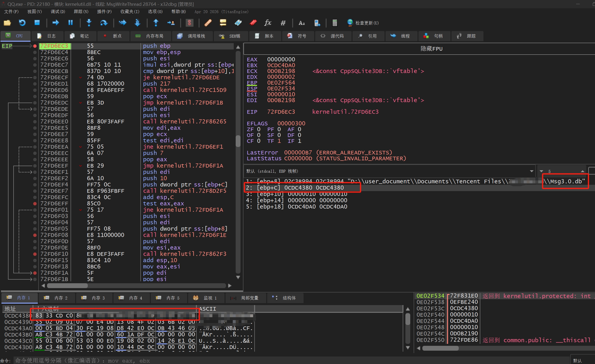This screenshot has width=595, height=364.
Task: Open the calculator icon in toolbar
Action: [335, 23]
